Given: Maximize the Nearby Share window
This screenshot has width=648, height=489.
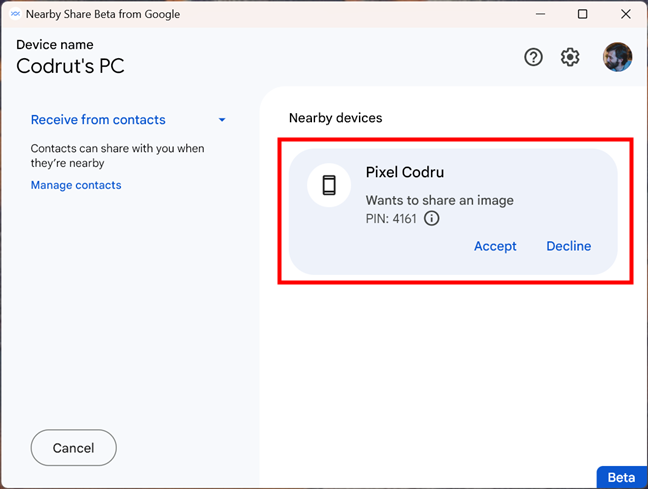Looking at the screenshot, I should click(x=583, y=14).
